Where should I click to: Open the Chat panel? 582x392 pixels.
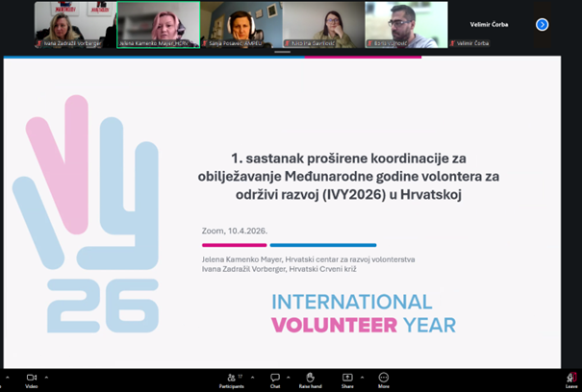pos(275,380)
